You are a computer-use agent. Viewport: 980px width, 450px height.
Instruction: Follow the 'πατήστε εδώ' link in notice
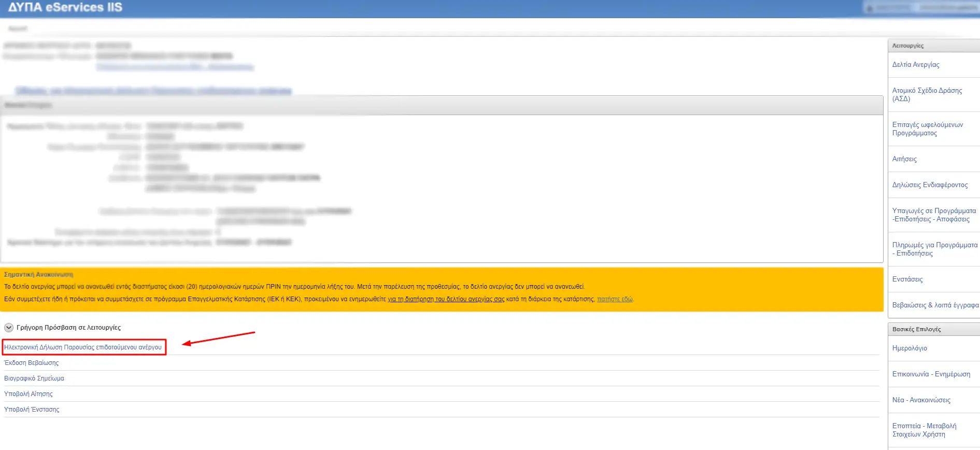615,299
